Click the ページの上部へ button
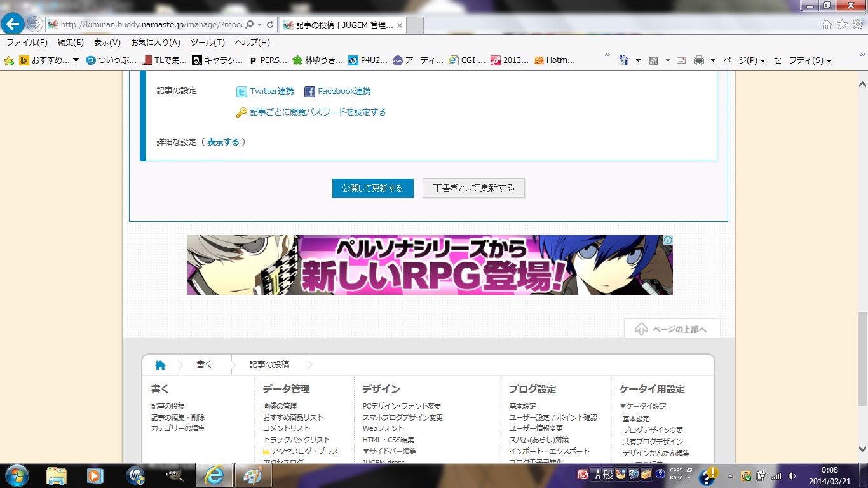This screenshot has width=868, height=488. (672, 329)
